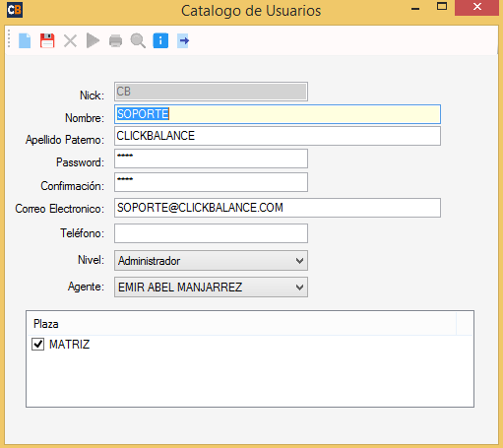
Task: Click the Correo Electronico email field
Action: pyautogui.click(x=278, y=208)
